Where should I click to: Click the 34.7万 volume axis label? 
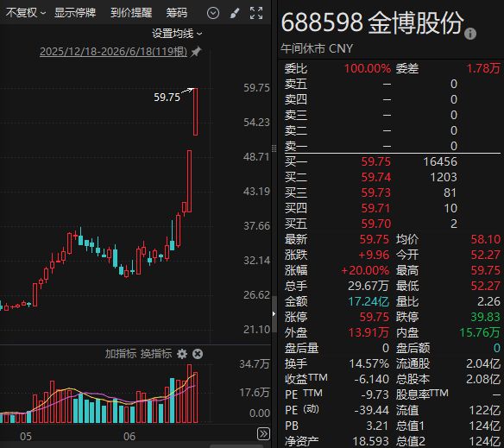point(254,364)
